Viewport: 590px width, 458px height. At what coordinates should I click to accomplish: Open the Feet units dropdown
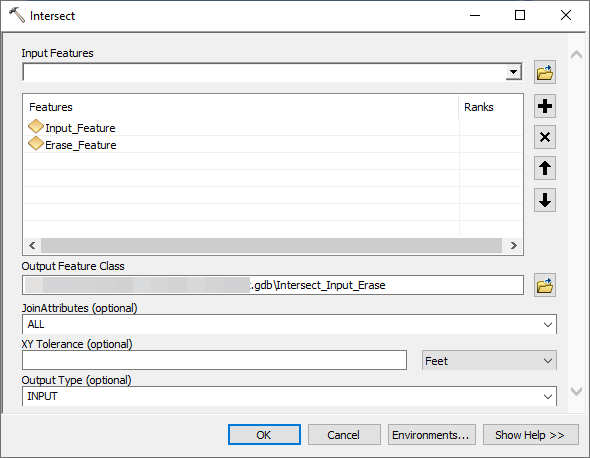(547, 361)
